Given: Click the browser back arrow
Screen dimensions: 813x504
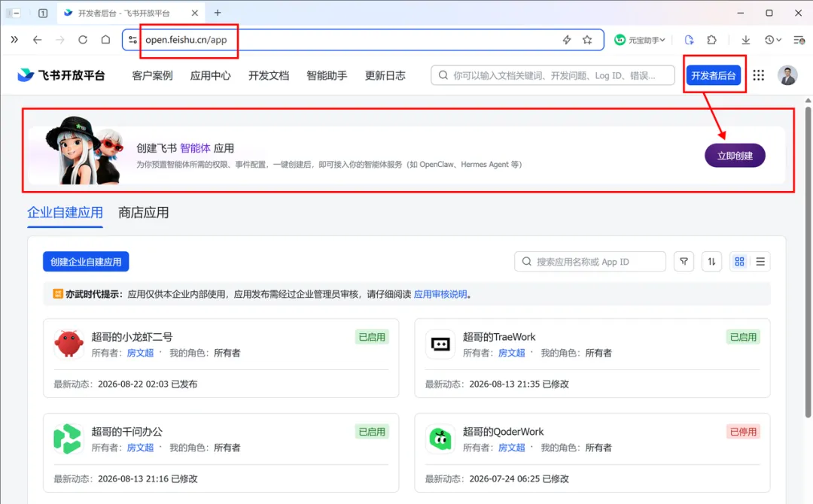Looking at the screenshot, I should [x=37, y=40].
